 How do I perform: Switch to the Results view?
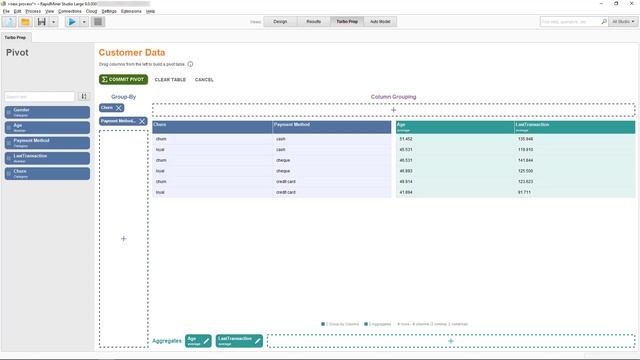pos(313,22)
